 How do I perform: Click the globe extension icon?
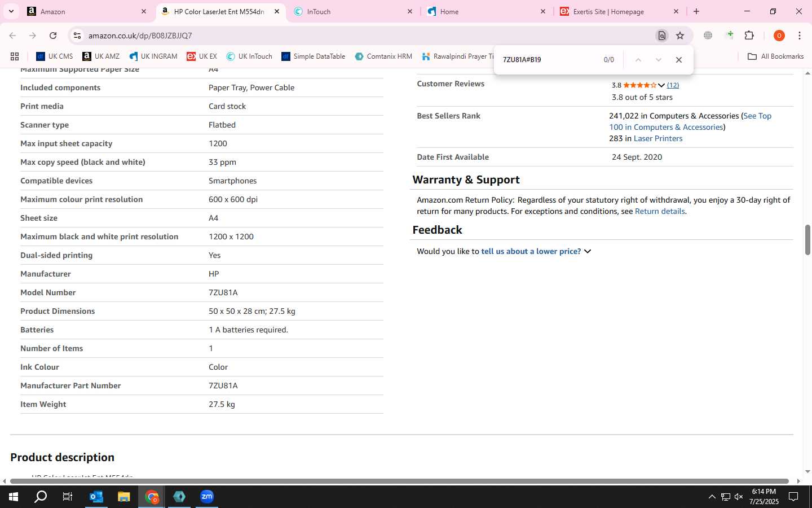pos(708,36)
